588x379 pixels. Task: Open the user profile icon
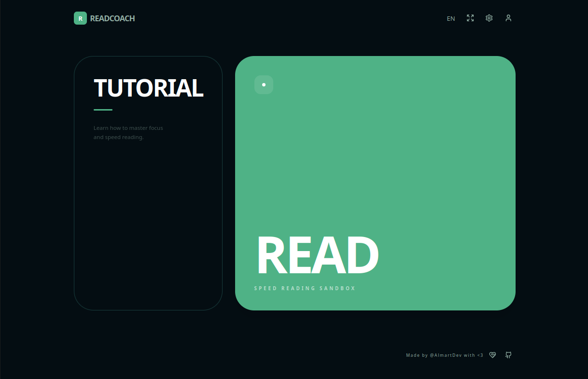click(508, 18)
